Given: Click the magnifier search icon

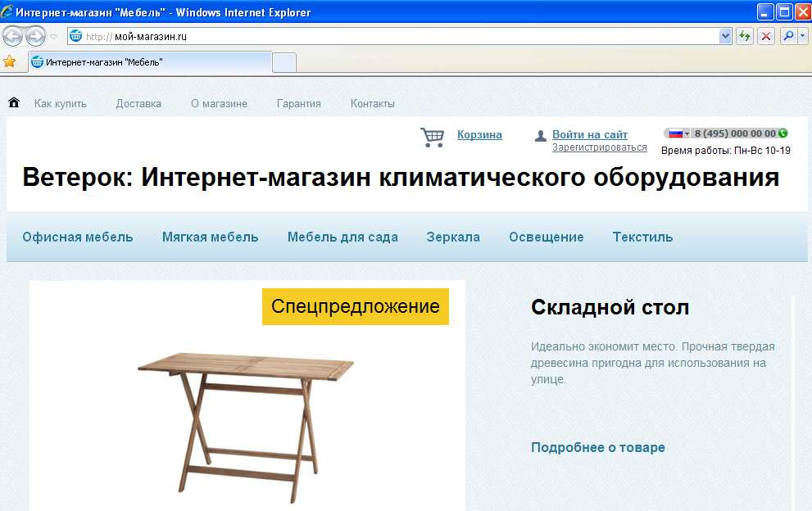Looking at the screenshot, I should coord(787,36).
